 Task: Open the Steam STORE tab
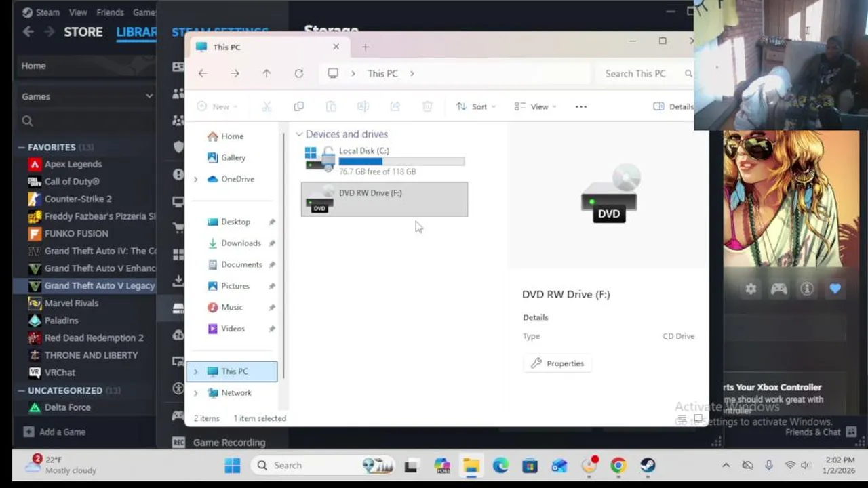click(83, 32)
